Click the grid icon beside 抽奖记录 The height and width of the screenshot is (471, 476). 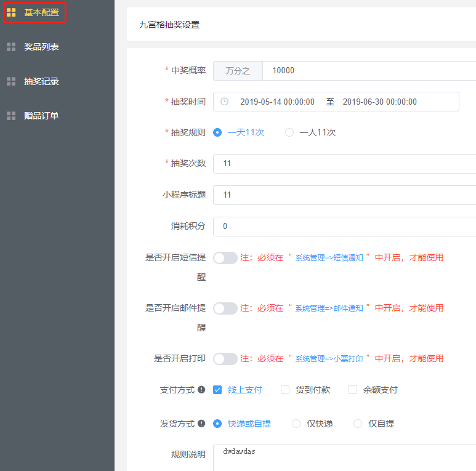coord(11,81)
